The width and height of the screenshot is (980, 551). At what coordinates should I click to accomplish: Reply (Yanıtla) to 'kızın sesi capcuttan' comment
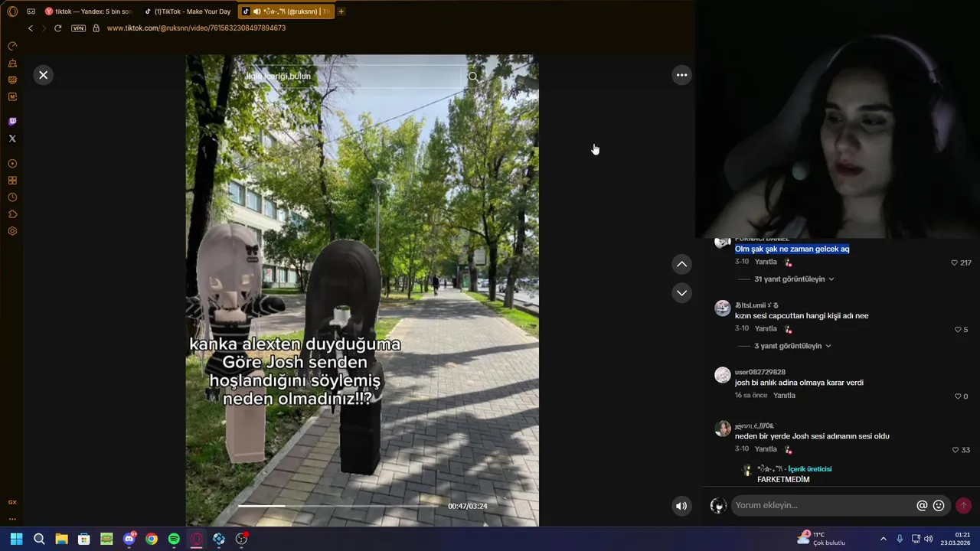(x=766, y=328)
